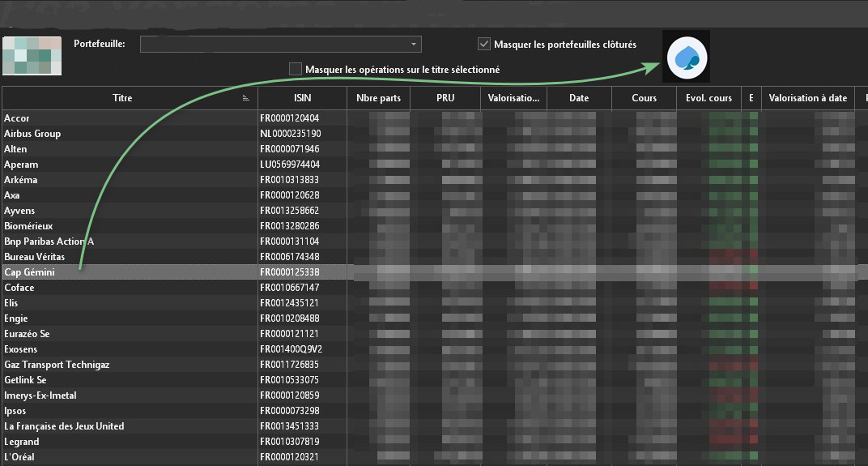
Task: Click ISIN FR0000120859 cell
Action: click(302, 395)
